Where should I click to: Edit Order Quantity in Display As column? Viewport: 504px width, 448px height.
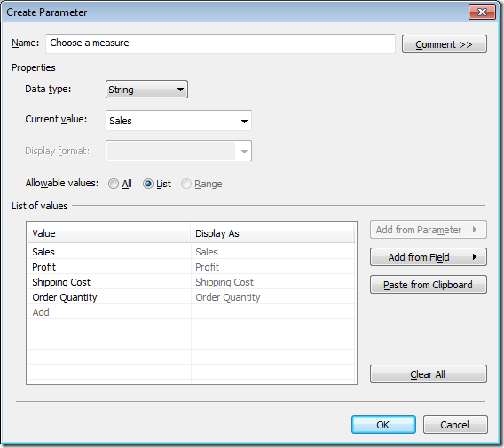pos(273,297)
